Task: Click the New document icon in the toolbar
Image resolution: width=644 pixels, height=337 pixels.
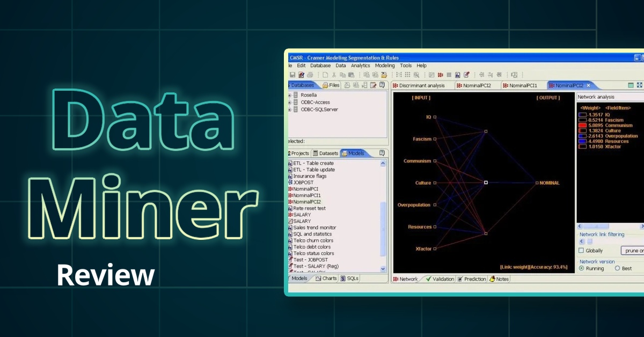Action: tap(325, 75)
